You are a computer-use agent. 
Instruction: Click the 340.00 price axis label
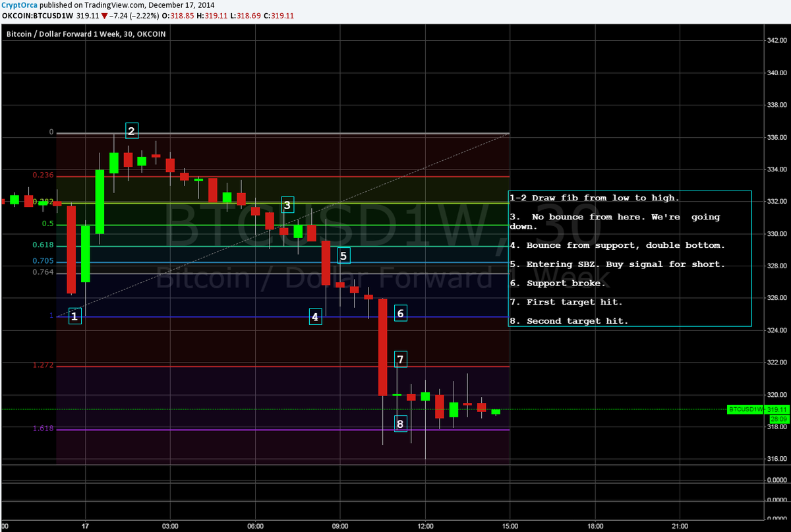(x=776, y=73)
